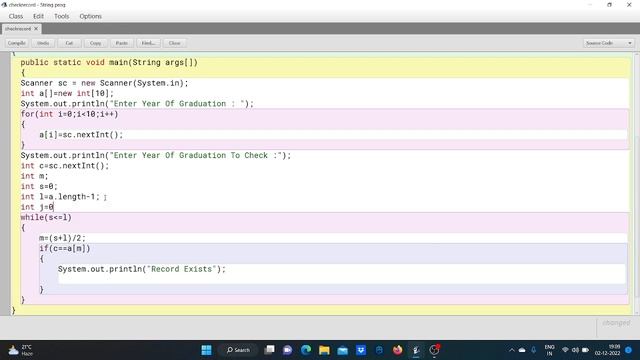The height and width of the screenshot is (360, 640).
Task: Click the battery tray icon
Action: pos(585,350)
